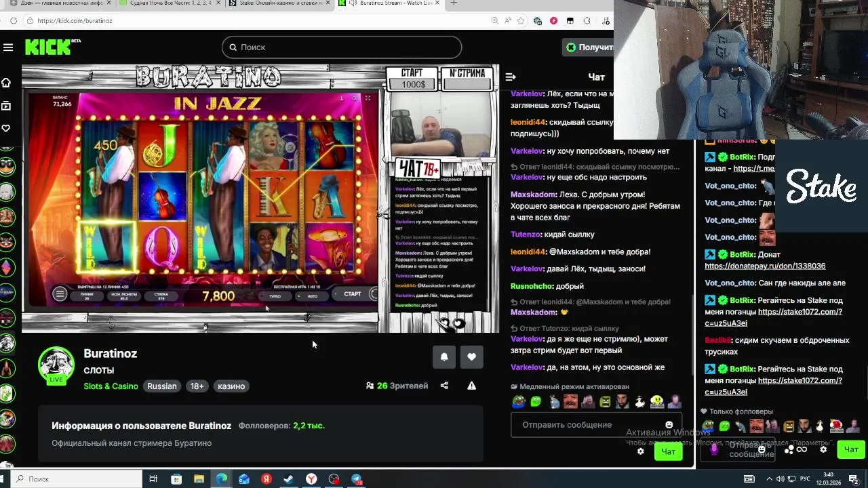
Task: Open donatepay.ru donation link in right chat
Action: 765,266
